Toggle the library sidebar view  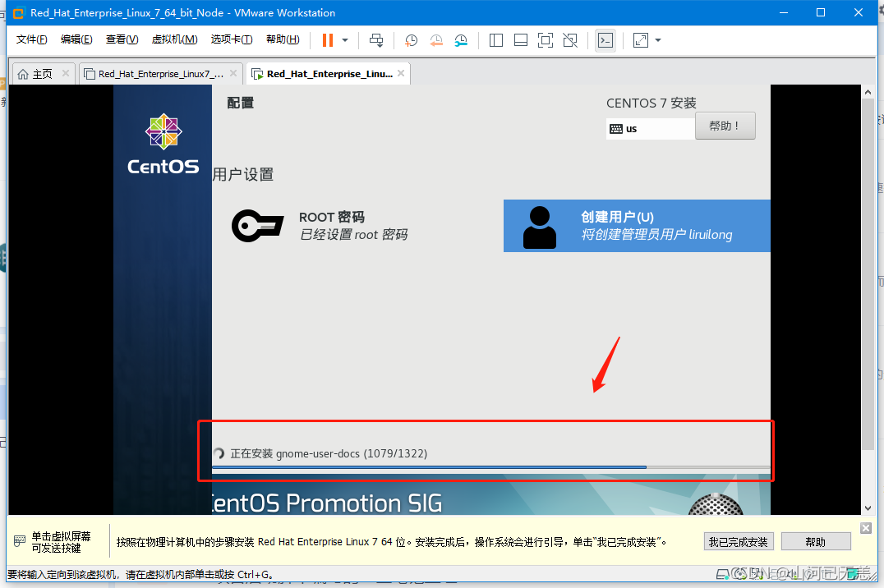click(x=496, y=40)
